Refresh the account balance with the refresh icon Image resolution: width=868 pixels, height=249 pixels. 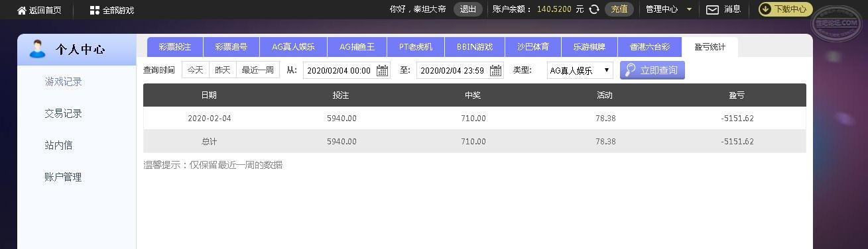(594, 9)
